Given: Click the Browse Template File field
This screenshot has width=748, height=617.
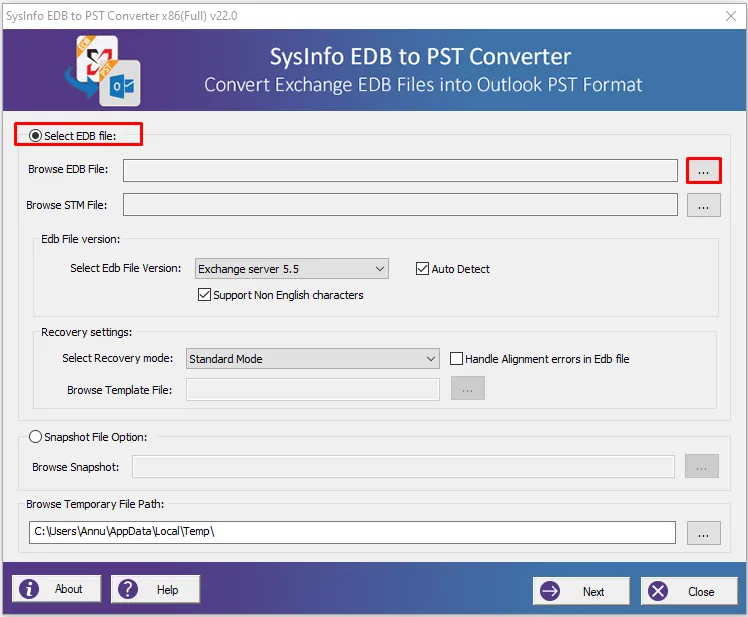Looking at the screenshot, I should pos(313,390).
